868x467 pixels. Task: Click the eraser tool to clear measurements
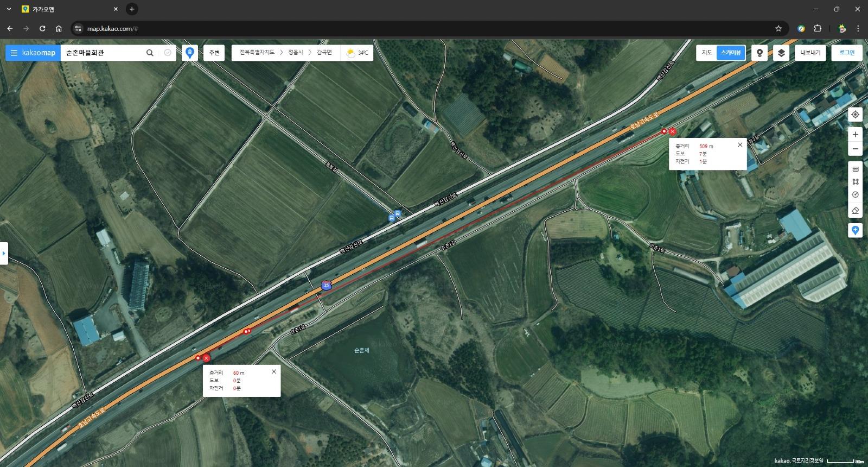[x=856, y=210]
